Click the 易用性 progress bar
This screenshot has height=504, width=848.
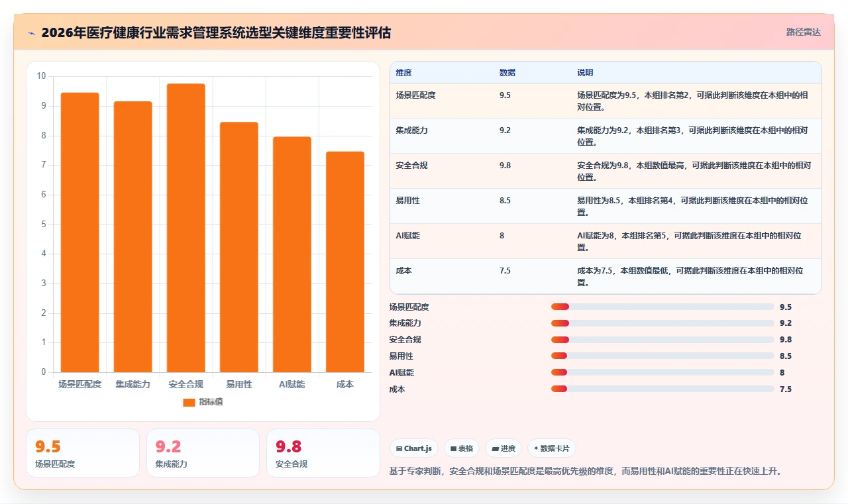[x=662, y=356]
